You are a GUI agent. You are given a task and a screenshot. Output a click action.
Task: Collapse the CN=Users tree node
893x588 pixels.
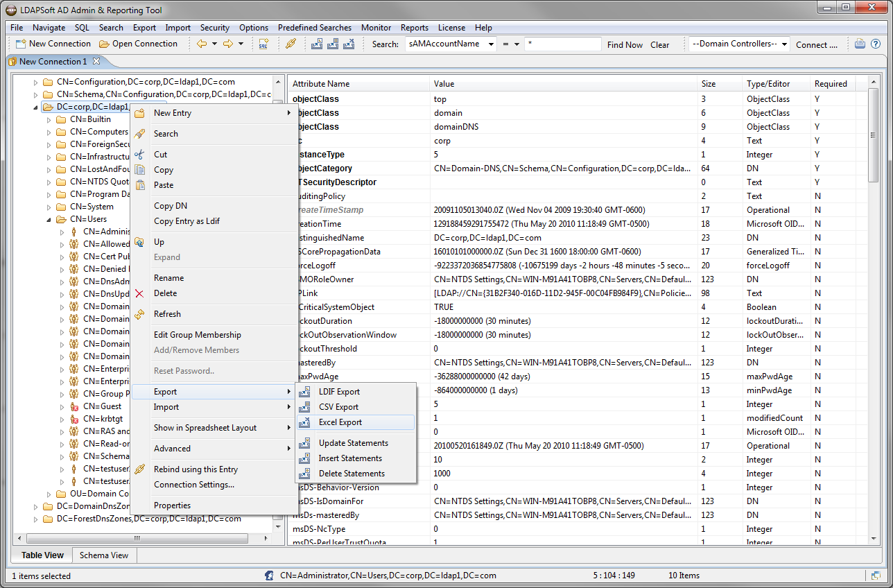point(49,220)
